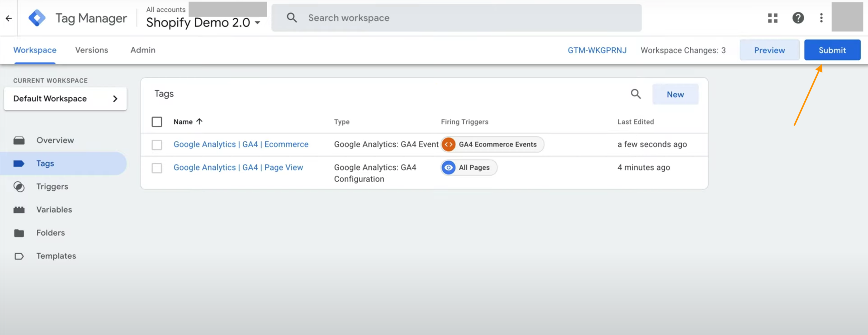Viewport: 868px width, 335px height.
Task: Select the Triggers section icon
Action: point(19,186)
